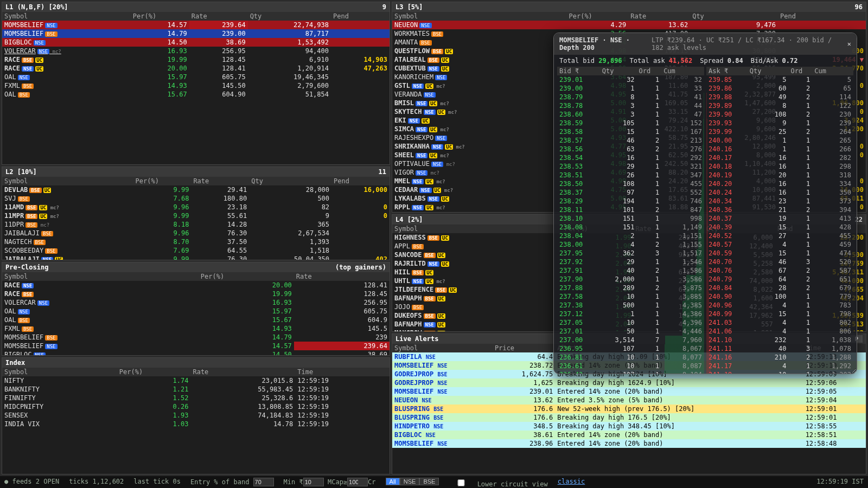Click the mc? tag beside GSTL in L3
This screenshot has height=488, width=868.
[x=441, y=86]
